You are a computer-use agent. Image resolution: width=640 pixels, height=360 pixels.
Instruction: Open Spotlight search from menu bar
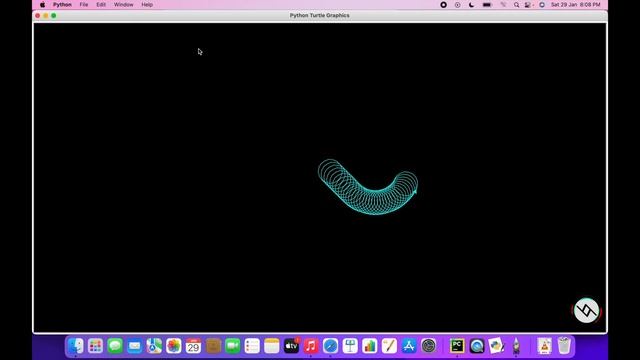pyautogui.click(x=516, y=5)
